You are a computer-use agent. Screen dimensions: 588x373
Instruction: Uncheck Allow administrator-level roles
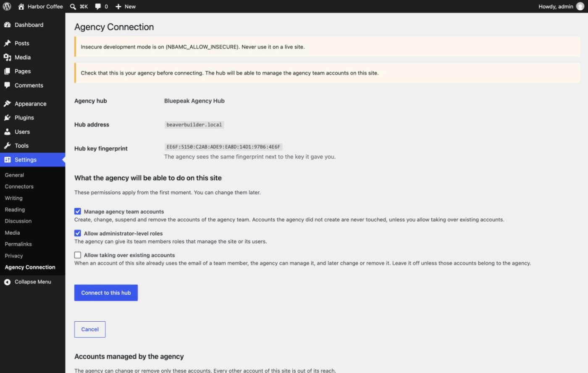click(x=78, y=233)
